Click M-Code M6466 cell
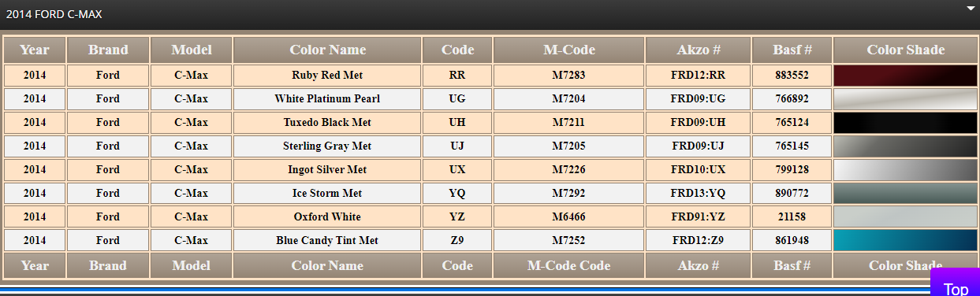980x296 pixels. click(x=569, y=217)
